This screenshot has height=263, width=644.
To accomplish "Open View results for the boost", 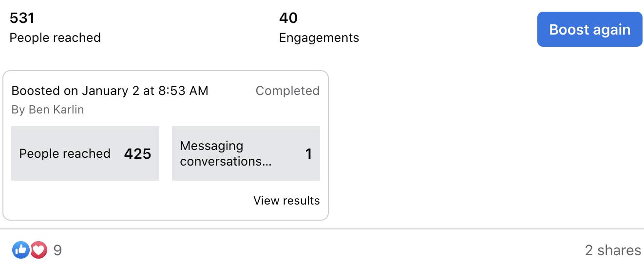I will (x=286, y=201).
